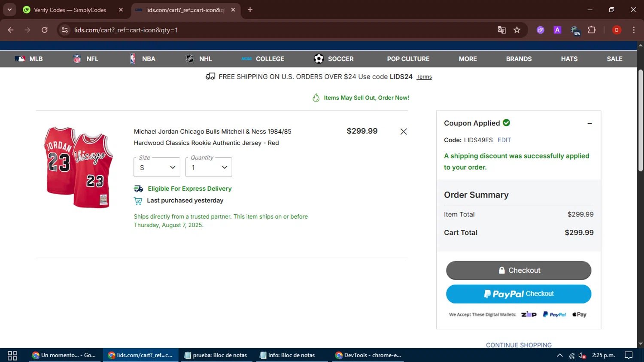The height and width of the screenshot is (362, 644).
Task: Open a new browser tab
Action: (x=250, y=10)
